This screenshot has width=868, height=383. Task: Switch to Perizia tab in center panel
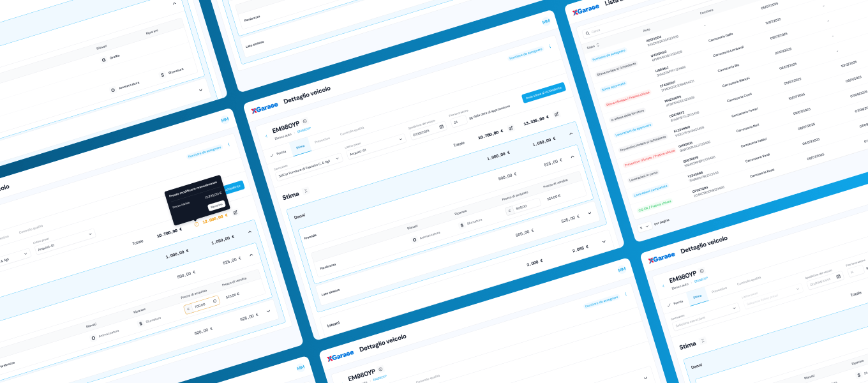(279, 153)
